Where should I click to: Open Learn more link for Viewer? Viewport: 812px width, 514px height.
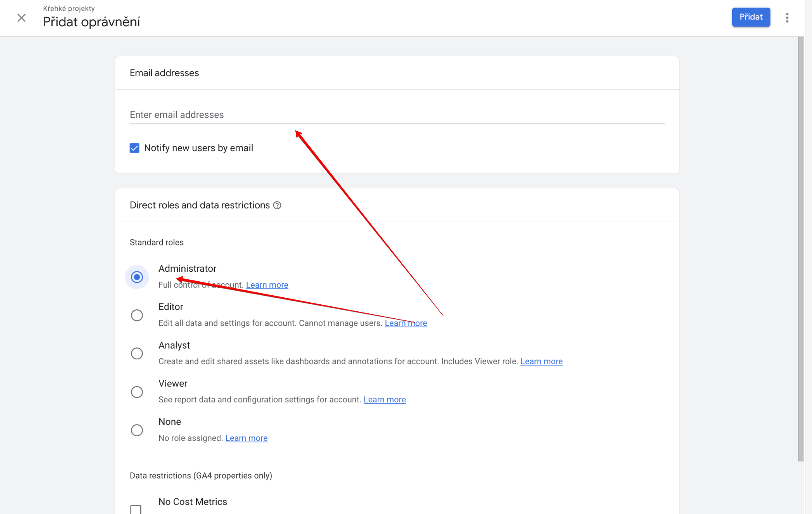385,400
